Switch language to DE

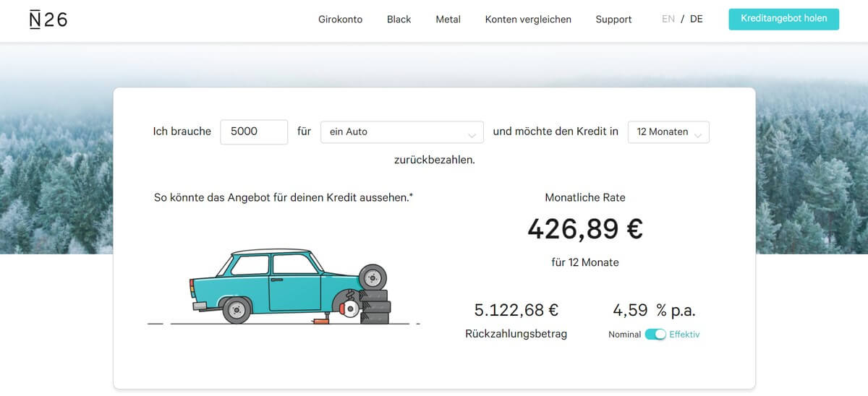coord(696,20)
